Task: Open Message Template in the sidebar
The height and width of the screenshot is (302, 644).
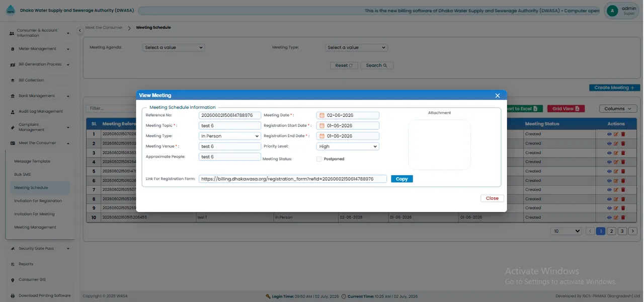Action: click(x=32, y=161)
